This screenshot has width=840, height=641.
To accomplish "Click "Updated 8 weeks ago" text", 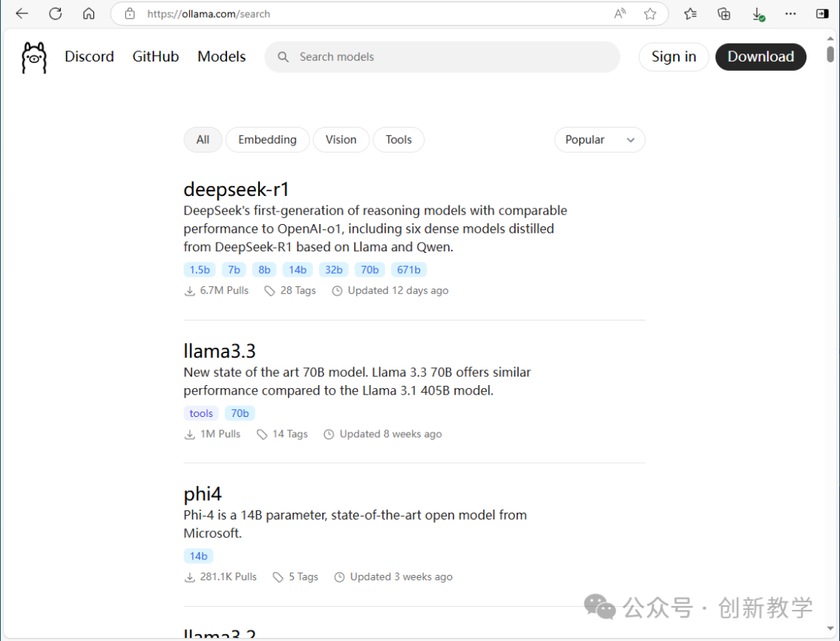I will click(391, 435).
